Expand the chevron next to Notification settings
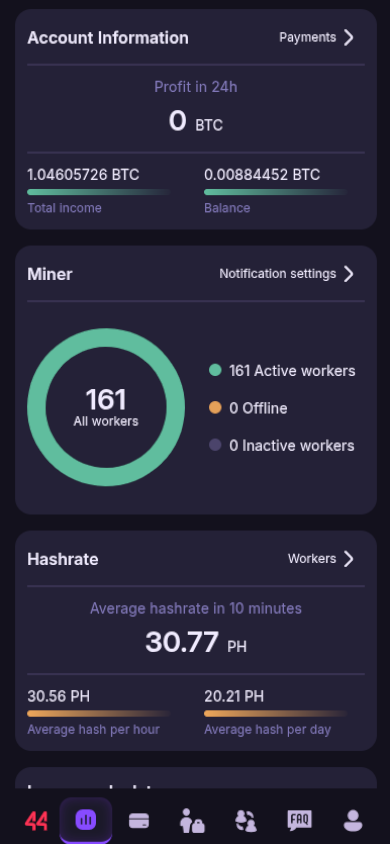390x844 pixels. tap(349, 273)
